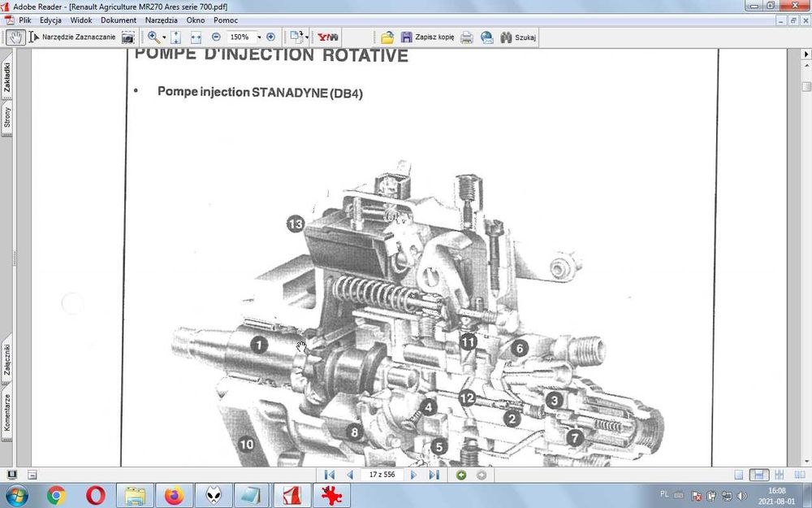Click Szukaj search button
This screenshot has width=812, height=508.
point(518,37)
